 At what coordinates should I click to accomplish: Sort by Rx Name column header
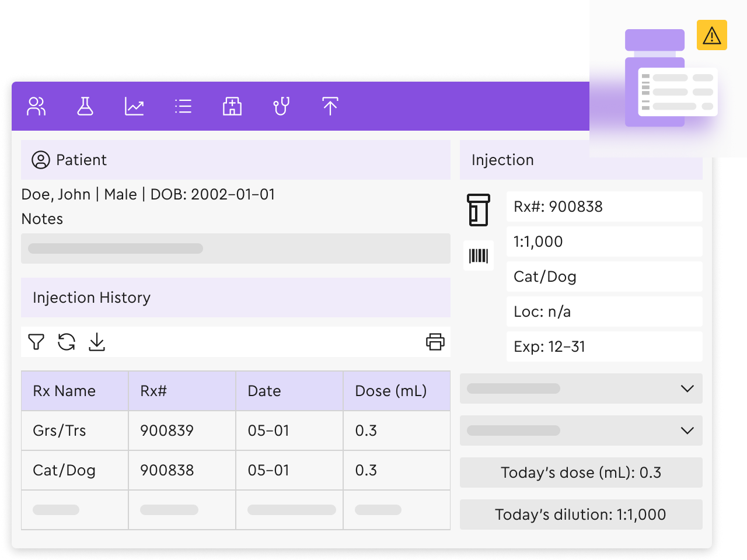pos(75,391)
